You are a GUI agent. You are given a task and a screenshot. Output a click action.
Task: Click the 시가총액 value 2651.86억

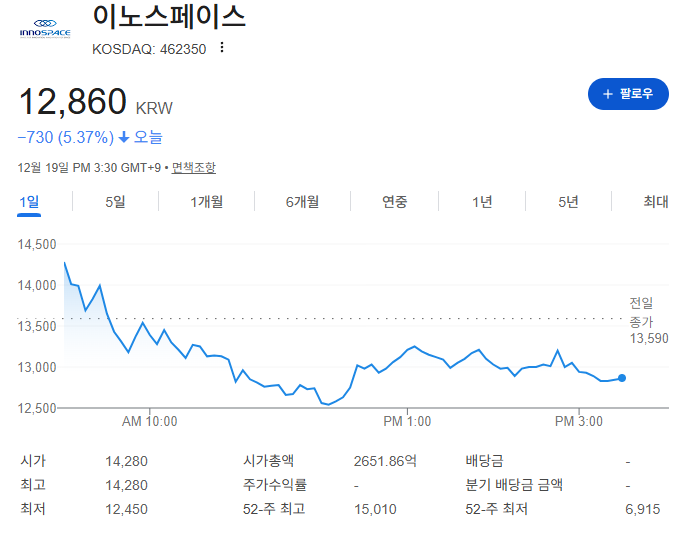385,461
